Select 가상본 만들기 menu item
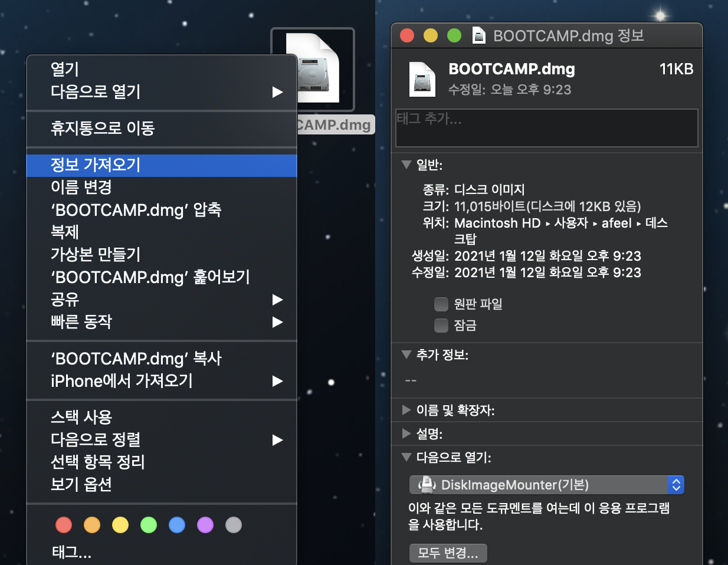The height and width of the screenshot is (565, 728). [x=162, y=254]
